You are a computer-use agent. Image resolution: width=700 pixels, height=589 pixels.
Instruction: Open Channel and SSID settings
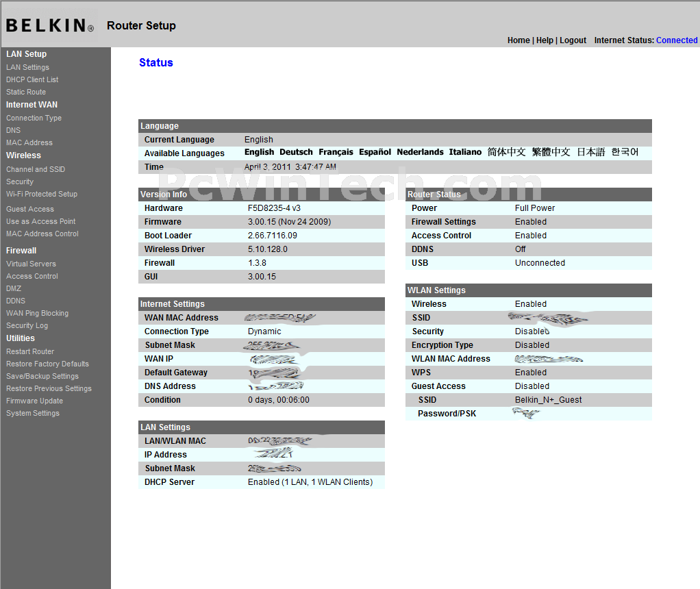click(36, 170)
